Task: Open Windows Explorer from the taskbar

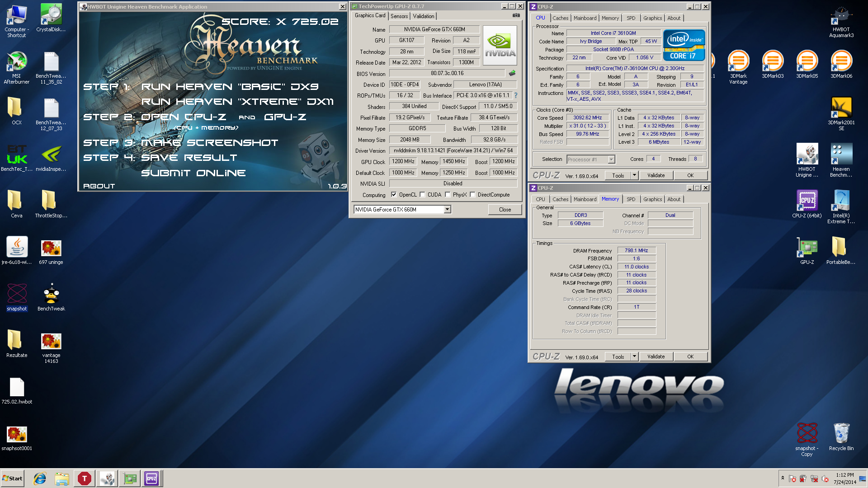Action: [62, 479]
